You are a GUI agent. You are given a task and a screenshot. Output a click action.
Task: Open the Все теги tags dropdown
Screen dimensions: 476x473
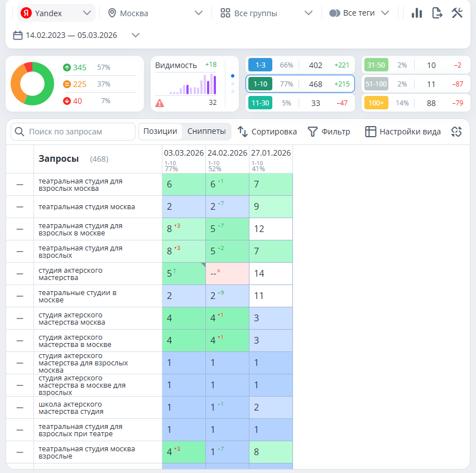point(359,13)
